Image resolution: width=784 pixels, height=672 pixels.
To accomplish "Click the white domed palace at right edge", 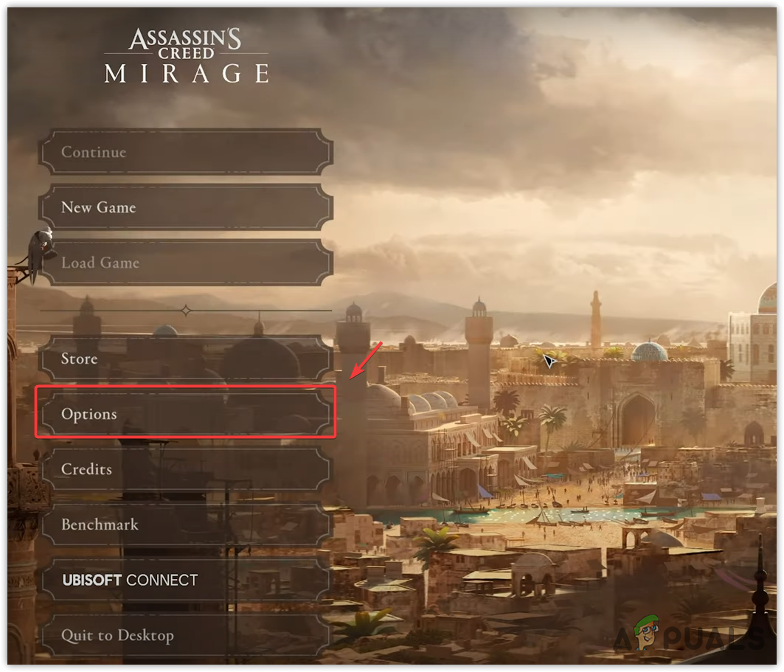I will (x=755, y=333).
